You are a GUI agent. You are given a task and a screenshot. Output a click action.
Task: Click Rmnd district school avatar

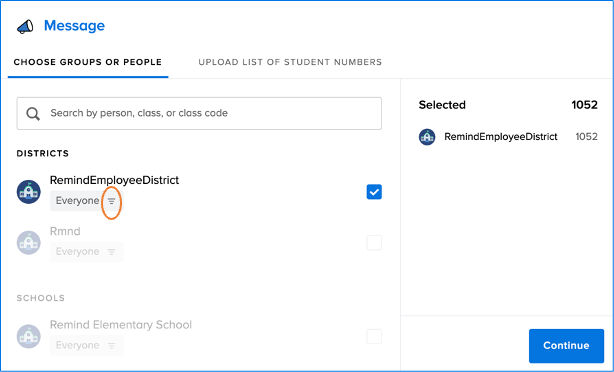click(x=29, y=242)
